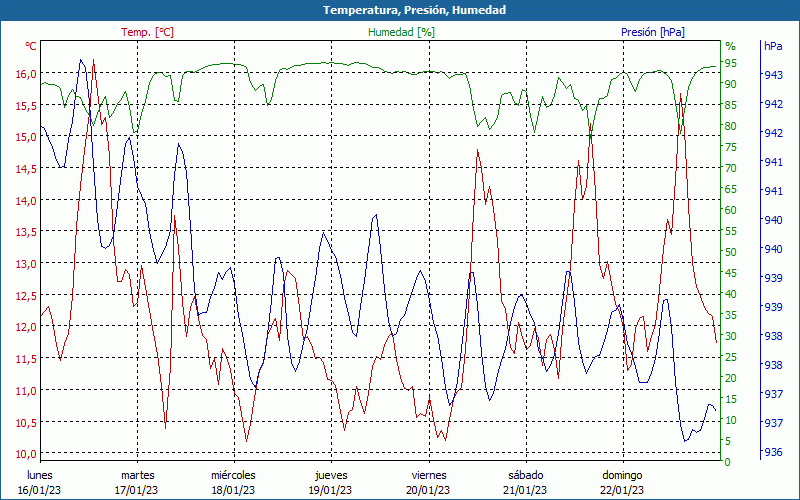Click the '50' humidity axis value

[731, 252]
